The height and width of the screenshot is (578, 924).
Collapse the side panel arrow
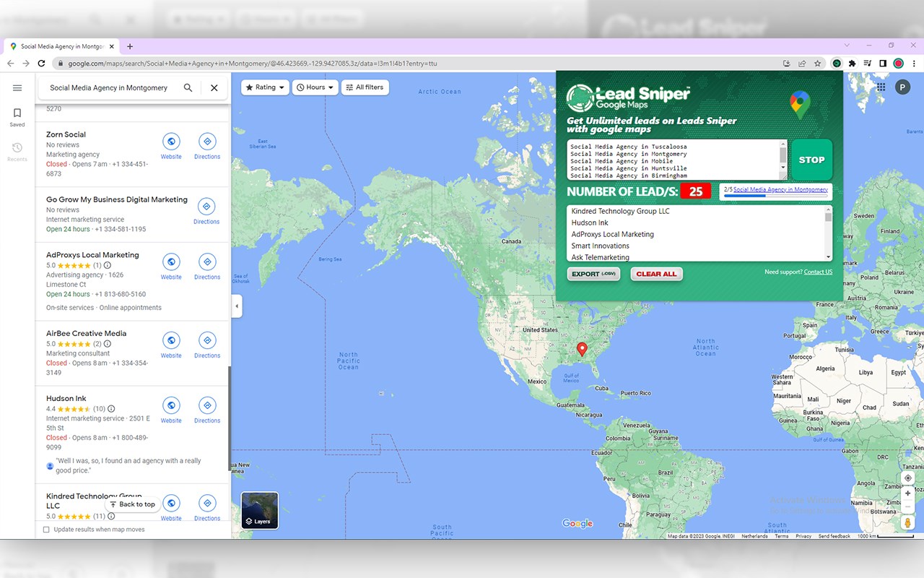tap(237, 306)
